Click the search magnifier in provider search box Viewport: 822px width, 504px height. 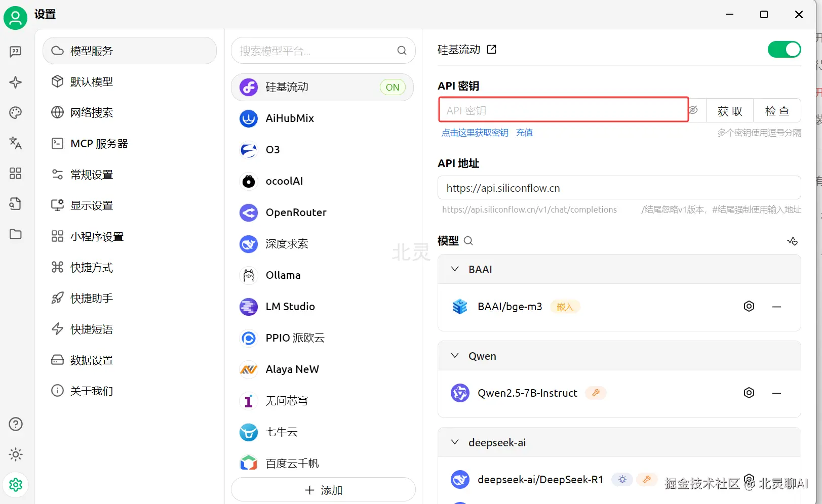(x=402, y=51)
